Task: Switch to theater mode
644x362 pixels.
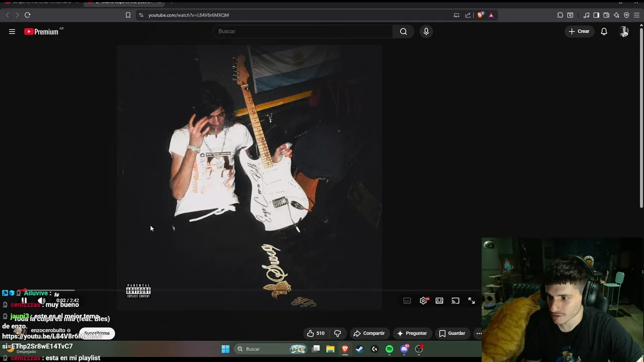Action: pos(439,301)
